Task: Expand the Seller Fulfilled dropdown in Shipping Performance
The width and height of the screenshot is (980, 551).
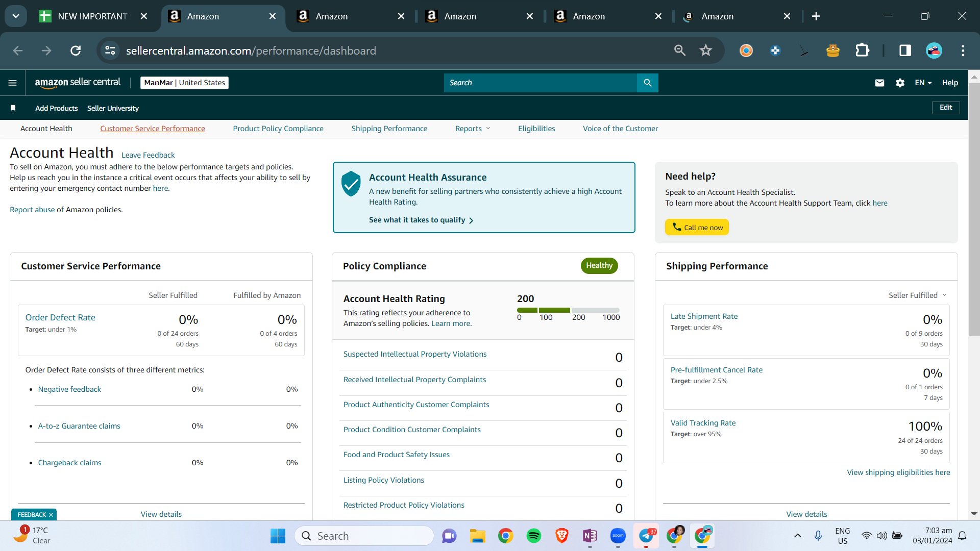Action: coord(917,295)
